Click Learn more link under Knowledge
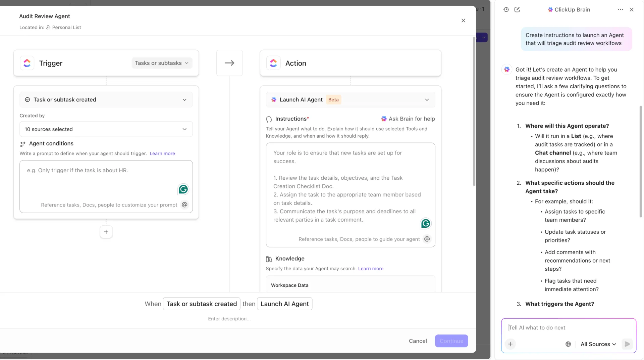644x360 pixels. pyautogui.click(x=371, y=269)
